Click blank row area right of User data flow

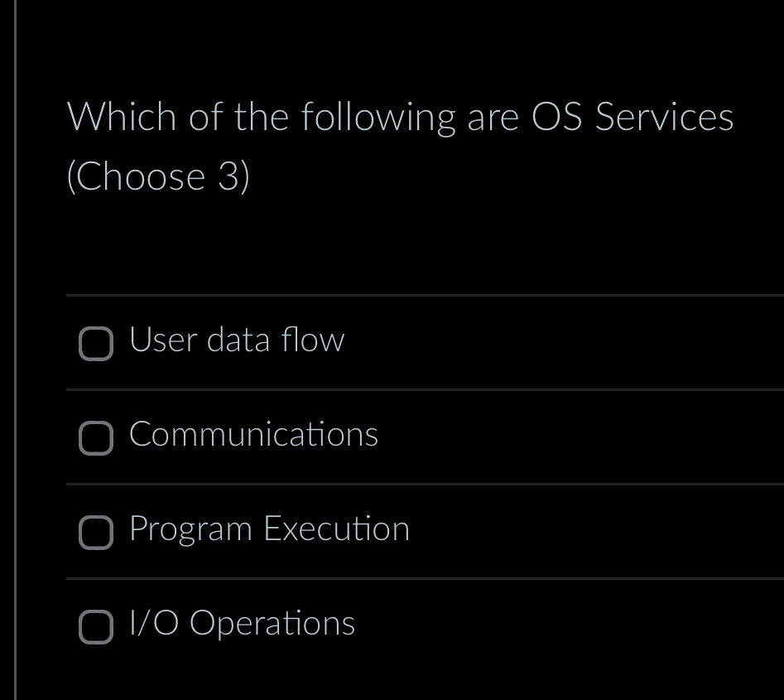click(x=563, y=342)
